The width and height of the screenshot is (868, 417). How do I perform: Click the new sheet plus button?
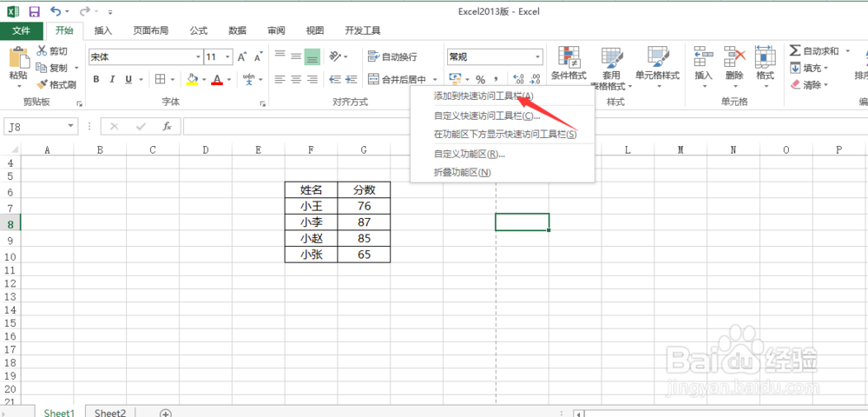(166, 414)
